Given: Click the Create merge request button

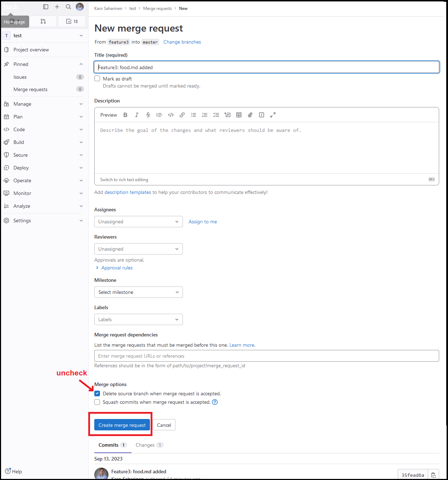Looking at the screenshot, I should point(122,425).
